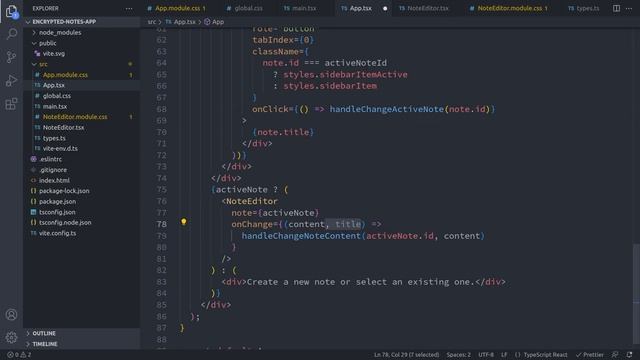The width and height of the screenshot is (640, 360).
Task: Change language mode TypeScript React
Action: coord(541,355)
